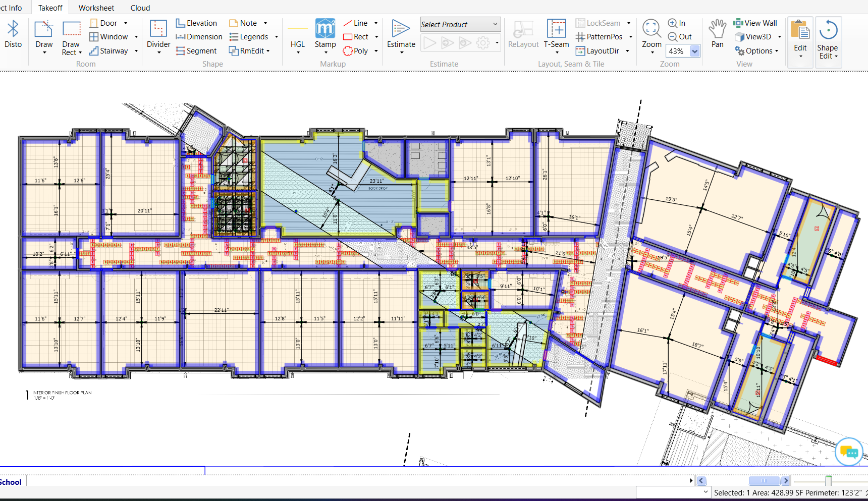The width and height of the screenshot is (868, 501).
Task: Click the T-Seam layout tool
Action: [556, 33]
